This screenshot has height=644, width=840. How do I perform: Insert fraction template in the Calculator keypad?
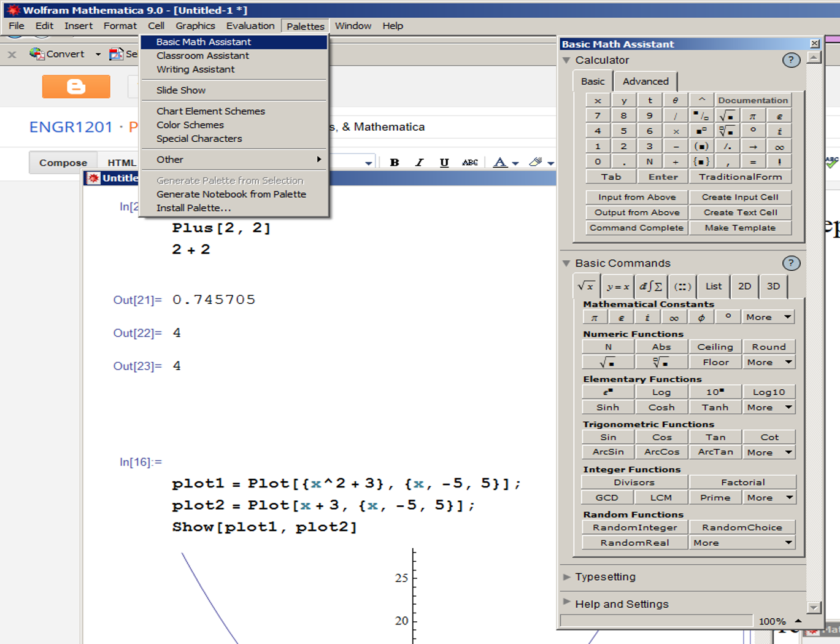pos(701,115)
